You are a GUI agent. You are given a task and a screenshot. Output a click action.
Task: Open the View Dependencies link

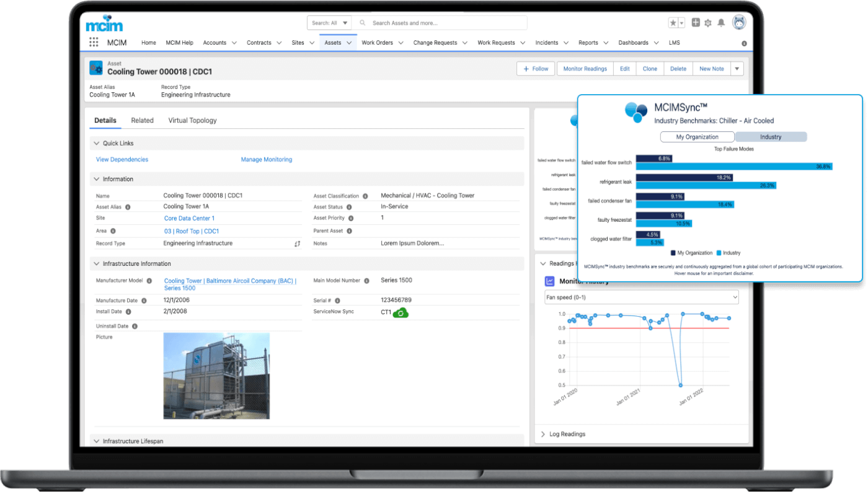point(122,159)
